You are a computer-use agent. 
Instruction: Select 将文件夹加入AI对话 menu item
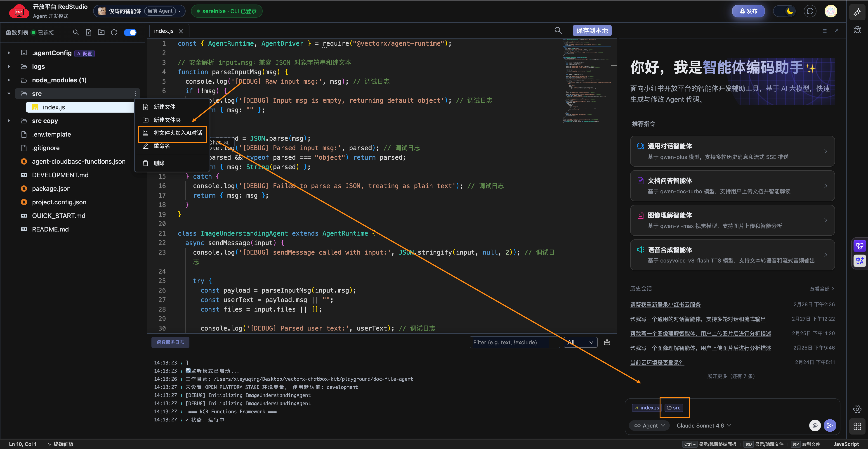tap(172, 133)
